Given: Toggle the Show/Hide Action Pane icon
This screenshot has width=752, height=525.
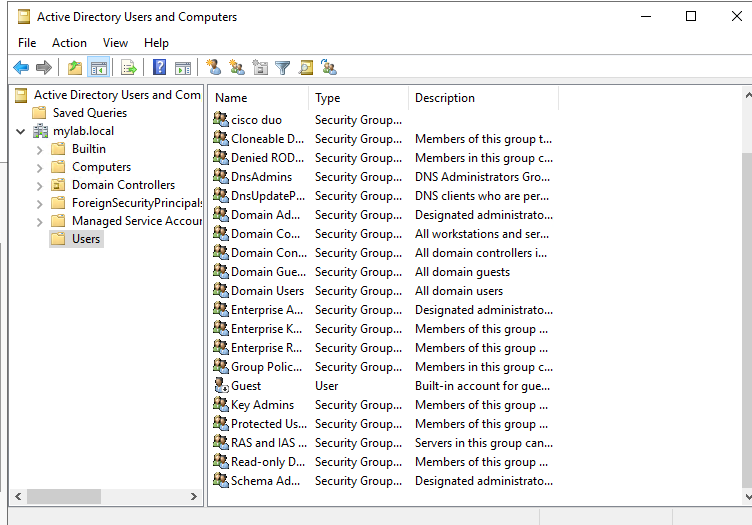Looking at the screenshot, I should (x=183, y=68).
